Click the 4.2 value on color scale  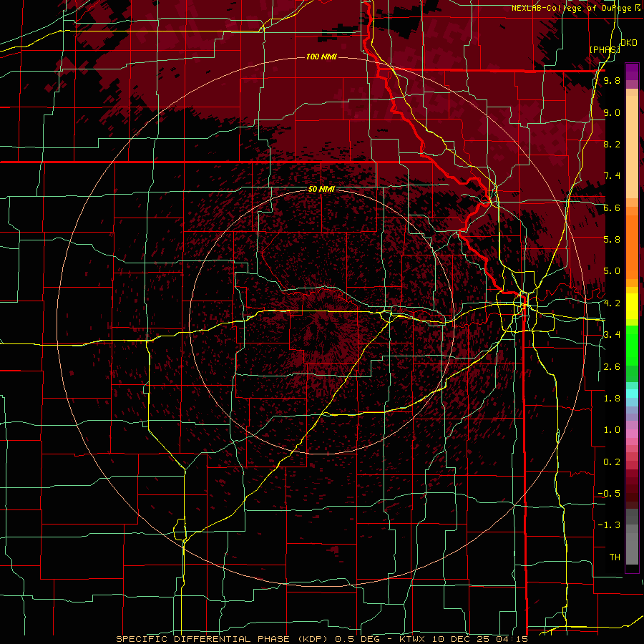coord(612,303)
